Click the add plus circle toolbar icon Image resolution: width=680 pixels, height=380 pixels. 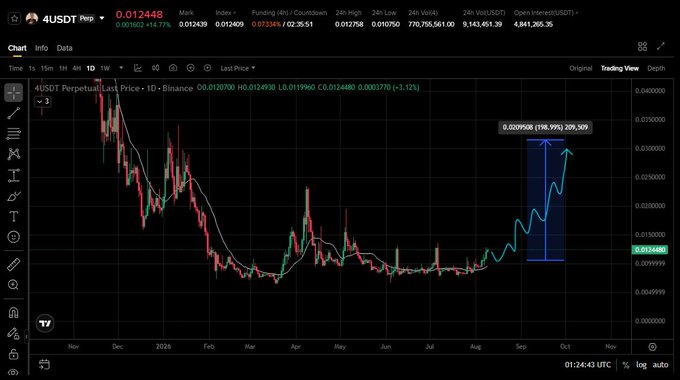tap(190, 68)
